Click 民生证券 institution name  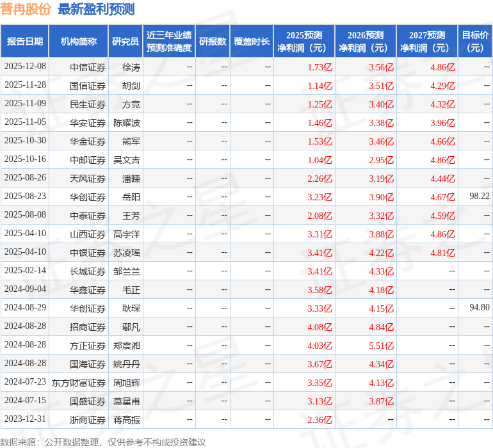pos(88,104)
